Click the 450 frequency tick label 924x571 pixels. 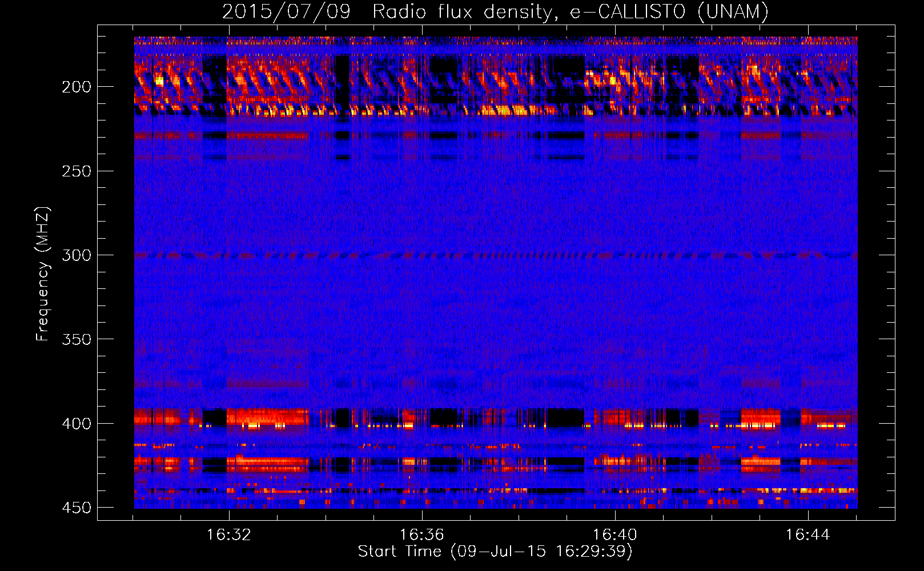pos(77,508)
